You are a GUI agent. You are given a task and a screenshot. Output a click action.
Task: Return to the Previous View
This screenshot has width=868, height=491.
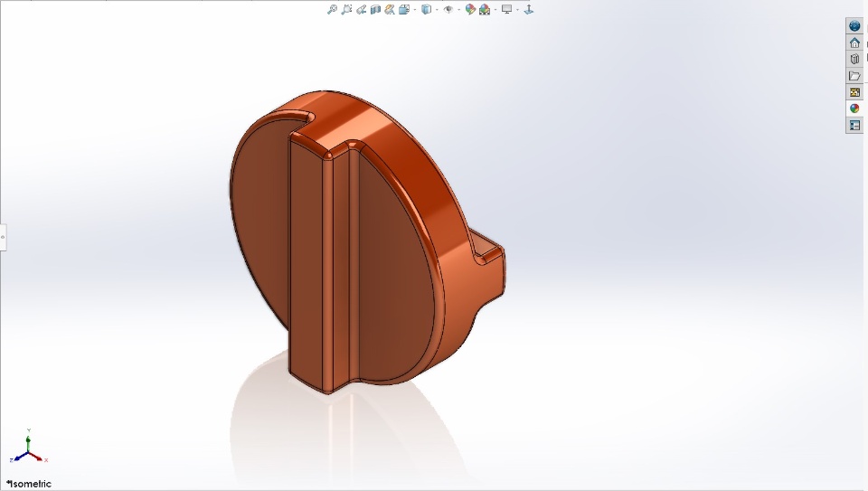(362, 9)
